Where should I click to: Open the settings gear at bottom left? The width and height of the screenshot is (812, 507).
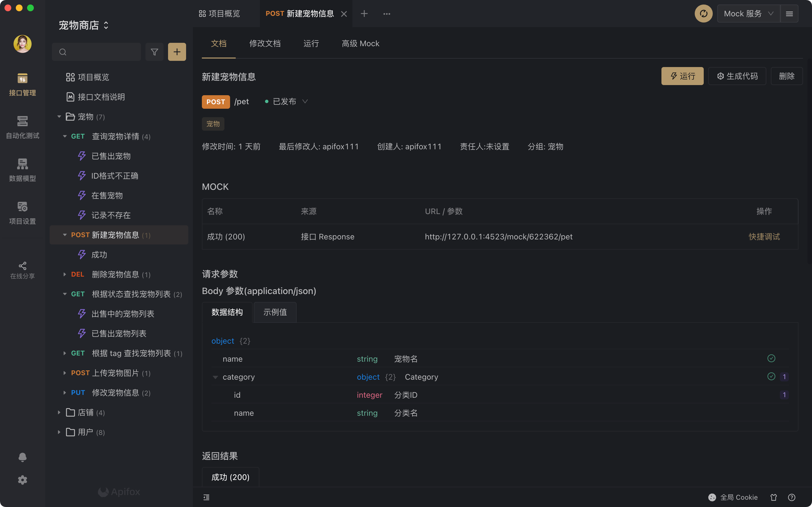pos(23,480)
